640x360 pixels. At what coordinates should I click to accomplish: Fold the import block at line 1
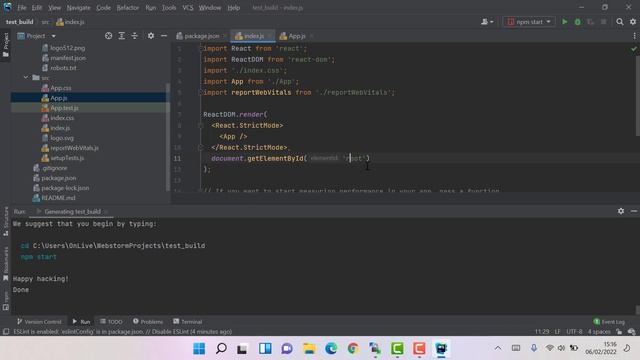(x=200, y=49)
